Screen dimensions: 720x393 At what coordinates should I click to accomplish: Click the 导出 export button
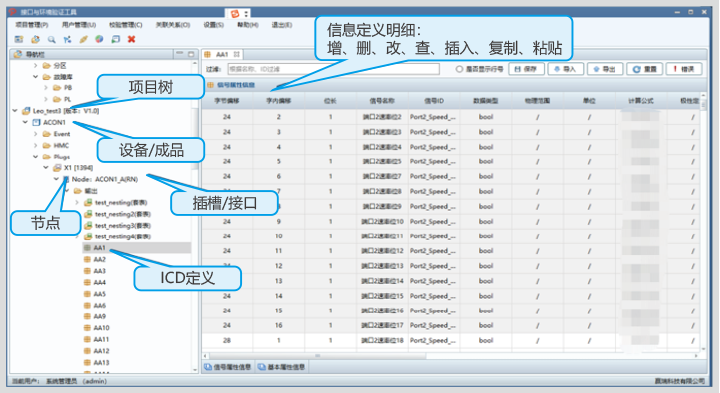(x=605, y=69)
